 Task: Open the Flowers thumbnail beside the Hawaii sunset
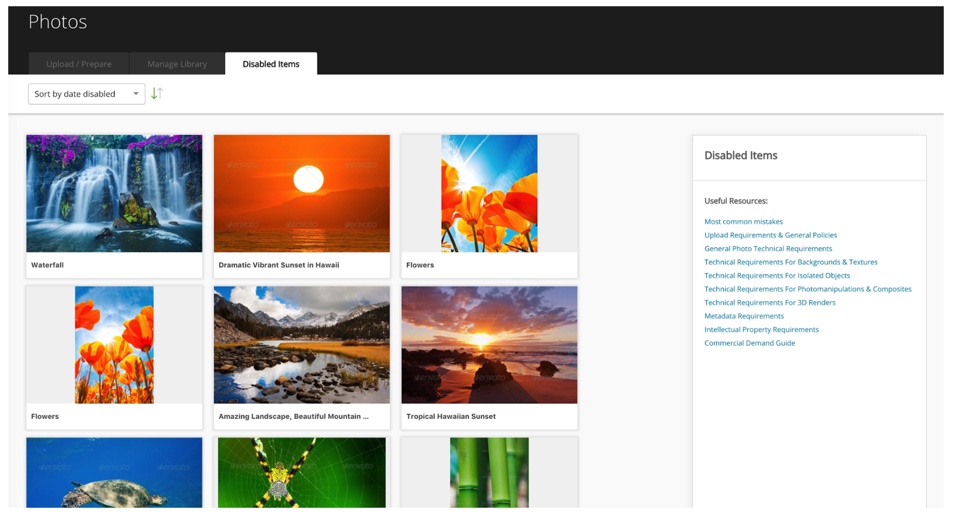coord(489,193)
